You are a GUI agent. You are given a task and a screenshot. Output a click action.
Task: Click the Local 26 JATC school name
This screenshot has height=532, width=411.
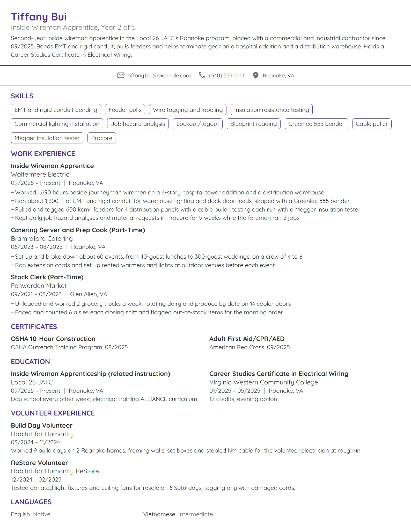point(32,382)
